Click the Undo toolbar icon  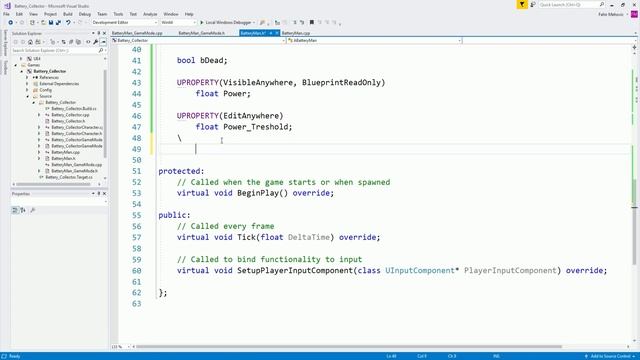[x=68, y=22]
